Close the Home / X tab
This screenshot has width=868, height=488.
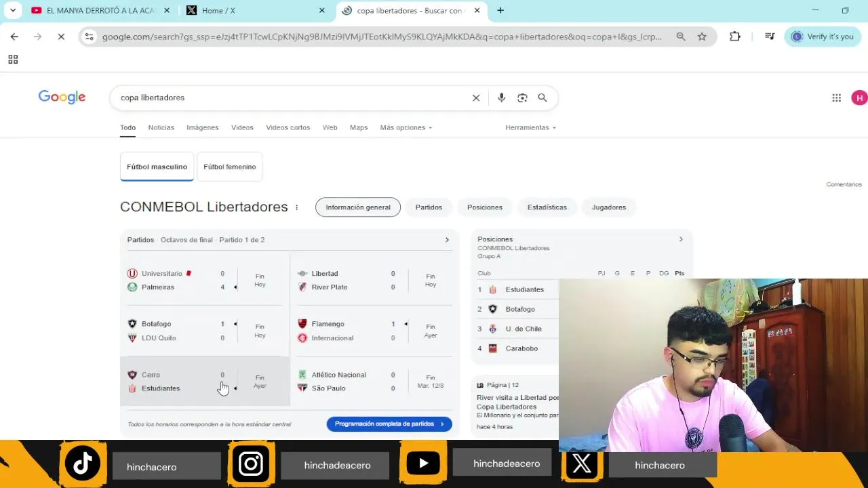(x=322, y=10)
